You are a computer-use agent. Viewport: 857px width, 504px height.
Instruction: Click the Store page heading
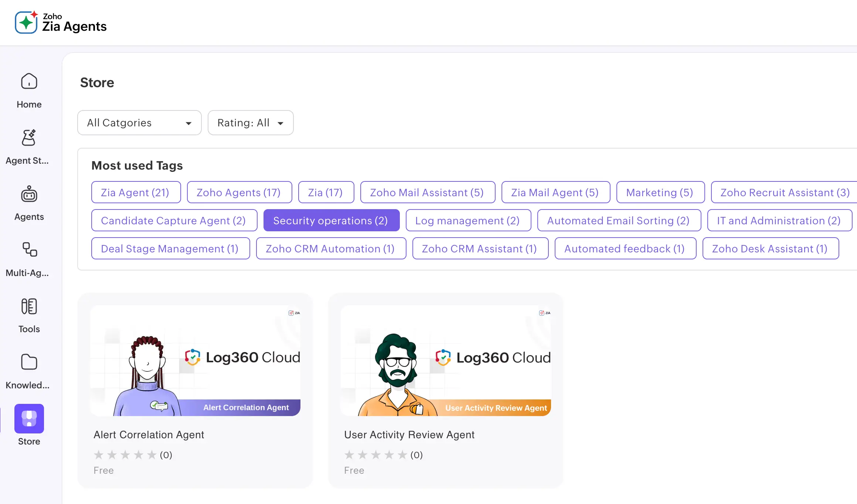pyautogui.click(x=97, y=82)
